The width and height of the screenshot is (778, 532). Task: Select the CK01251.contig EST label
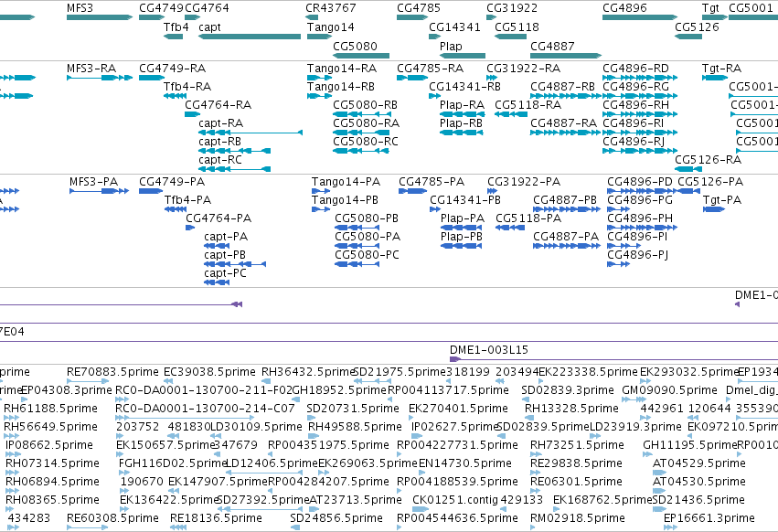[x=454, y=500]
